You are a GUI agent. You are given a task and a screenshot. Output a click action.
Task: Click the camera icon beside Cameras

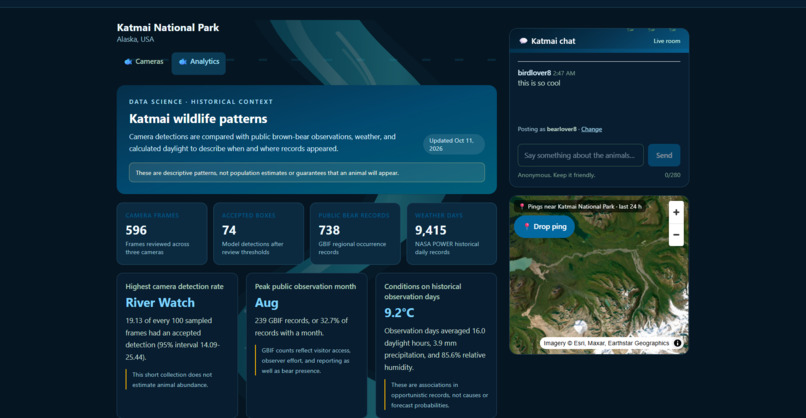pyautogui.click(x=128, y=62)
